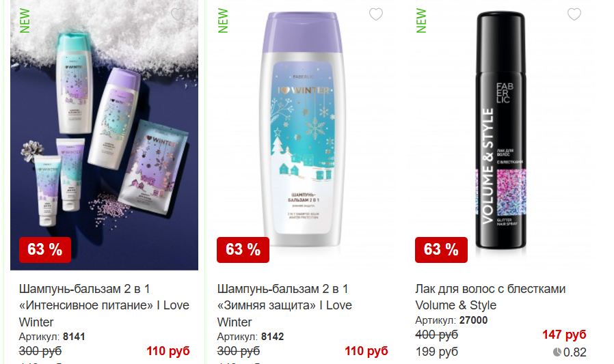614x364 pixels.
Task: Open I Love Winter product set photo
Action: [104, 135]
